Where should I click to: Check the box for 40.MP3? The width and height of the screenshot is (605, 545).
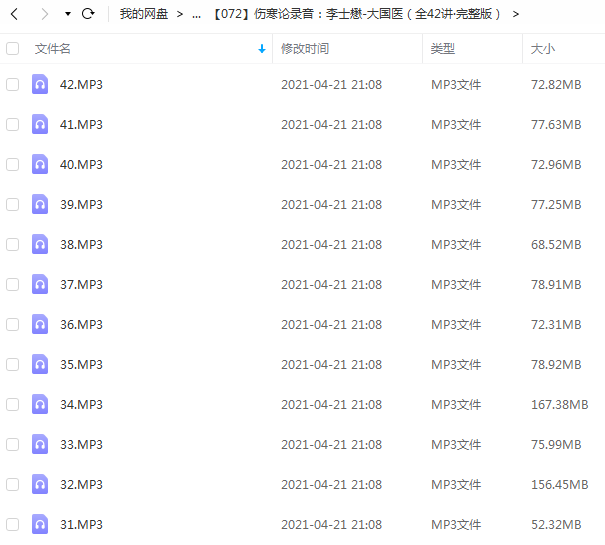tap(12, 164)
